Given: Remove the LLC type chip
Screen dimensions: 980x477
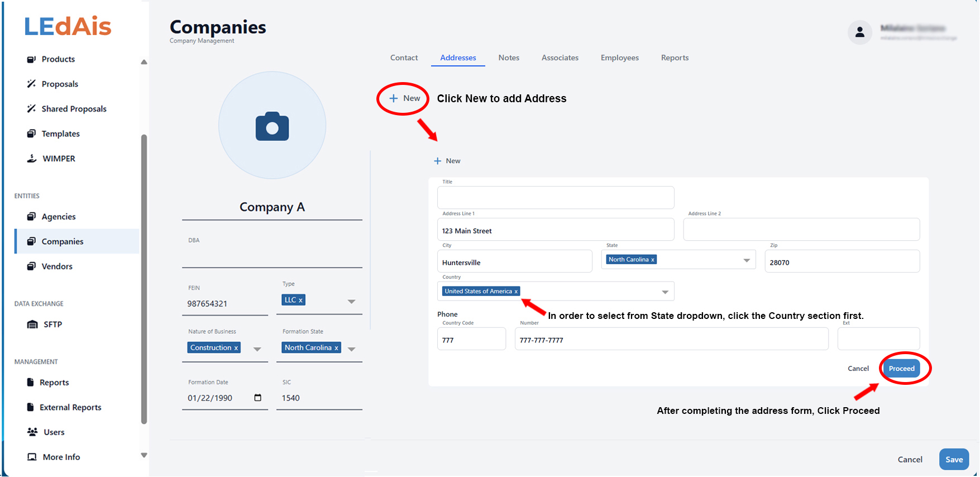Looking at the screenshot, I should (300, 300).
